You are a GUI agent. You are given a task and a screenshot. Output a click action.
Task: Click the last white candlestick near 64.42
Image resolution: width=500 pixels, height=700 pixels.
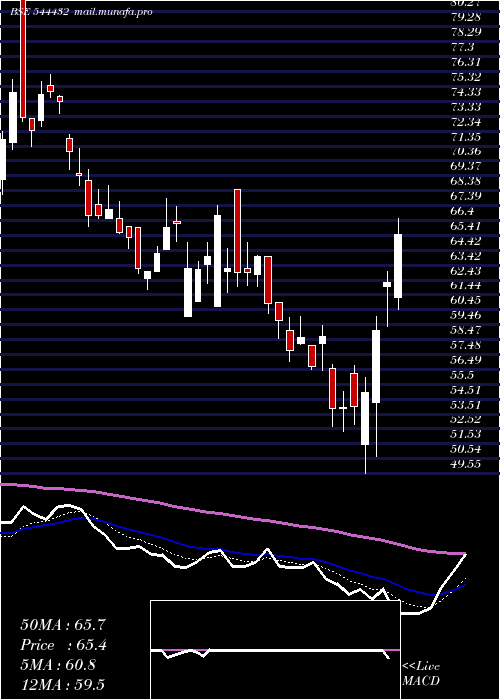coord(398,266)
